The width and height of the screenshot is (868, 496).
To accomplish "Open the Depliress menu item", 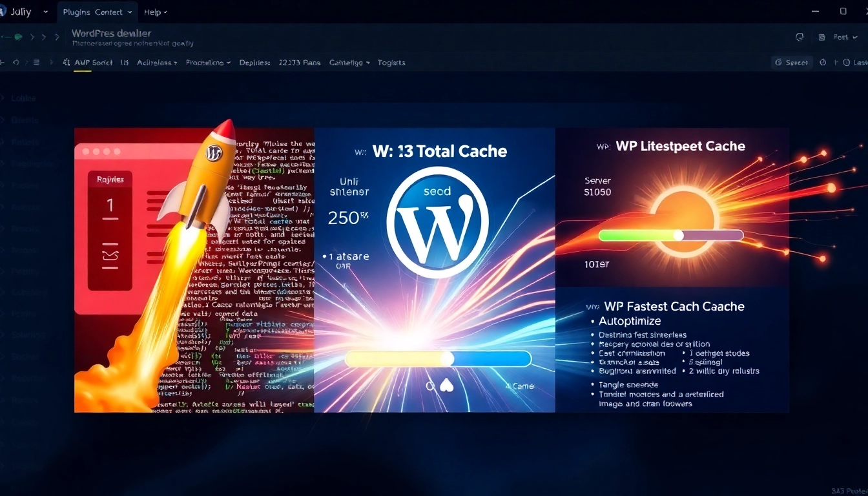I will (254, 63).
